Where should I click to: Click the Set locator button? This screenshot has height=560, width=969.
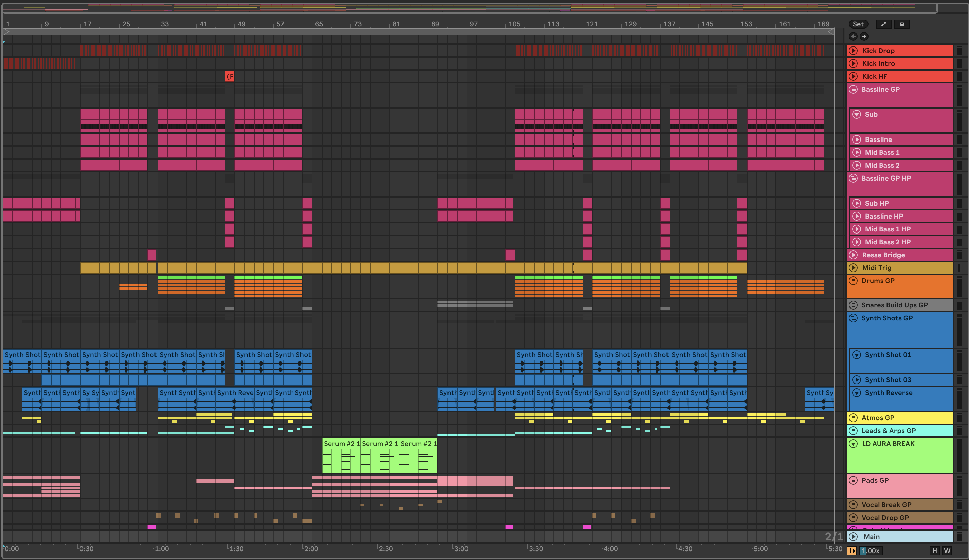pos(858,24)
